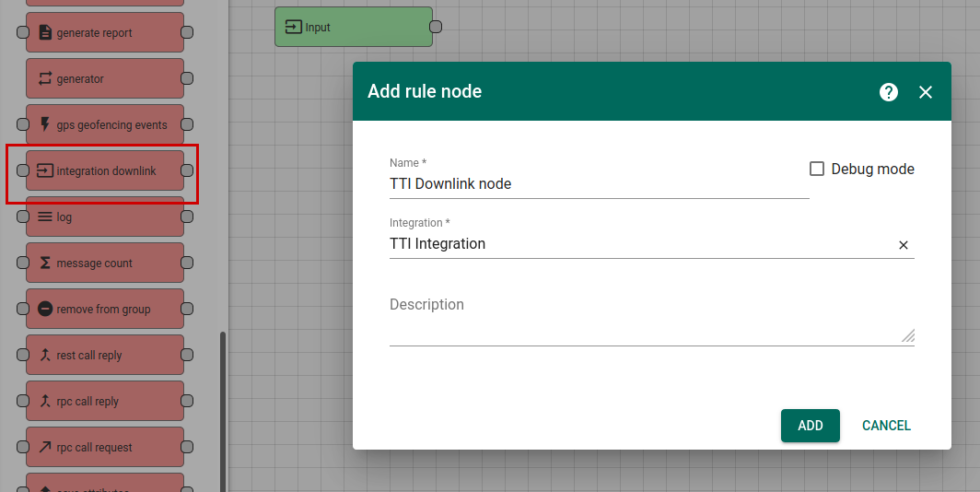Select the integration downlink label
Screen dimensions: 980x492
click(x=106, y=171)
